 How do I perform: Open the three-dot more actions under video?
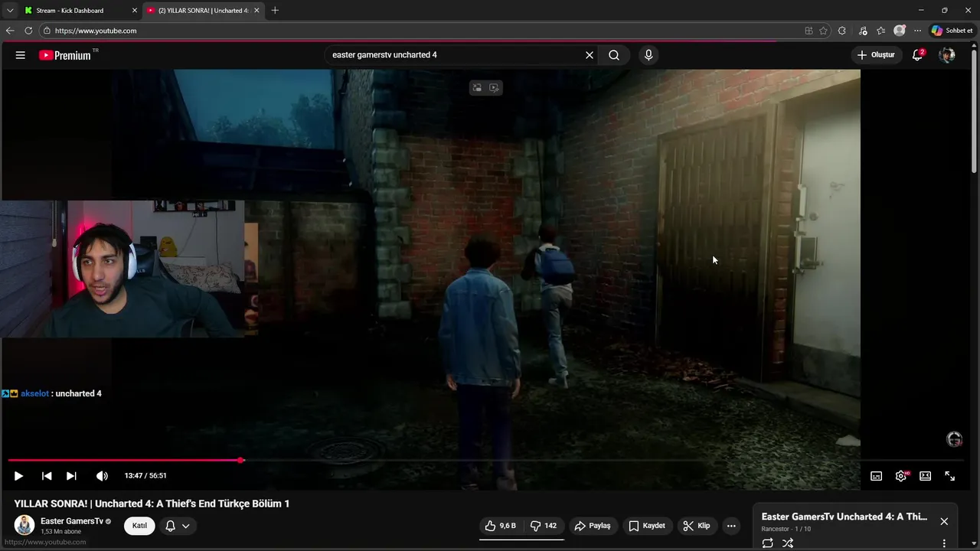(x=731, y=526)
